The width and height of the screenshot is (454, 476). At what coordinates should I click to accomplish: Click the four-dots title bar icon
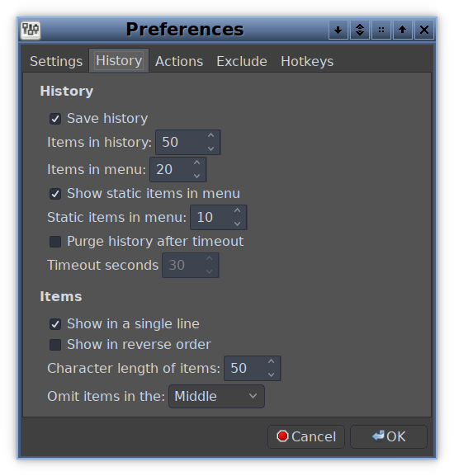(381, 30)
